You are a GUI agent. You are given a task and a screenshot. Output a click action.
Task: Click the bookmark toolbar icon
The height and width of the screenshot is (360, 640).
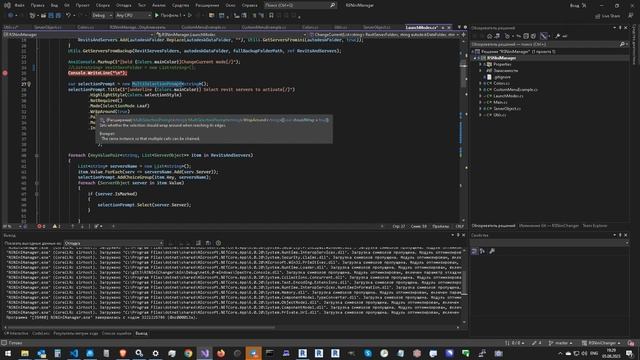271,16
